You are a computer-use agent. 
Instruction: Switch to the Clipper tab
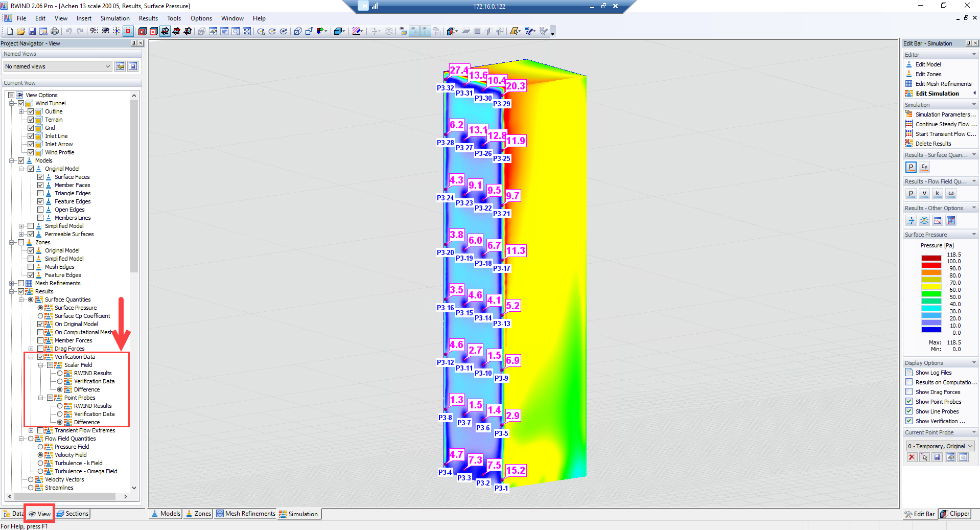click(x=954, y=514)
